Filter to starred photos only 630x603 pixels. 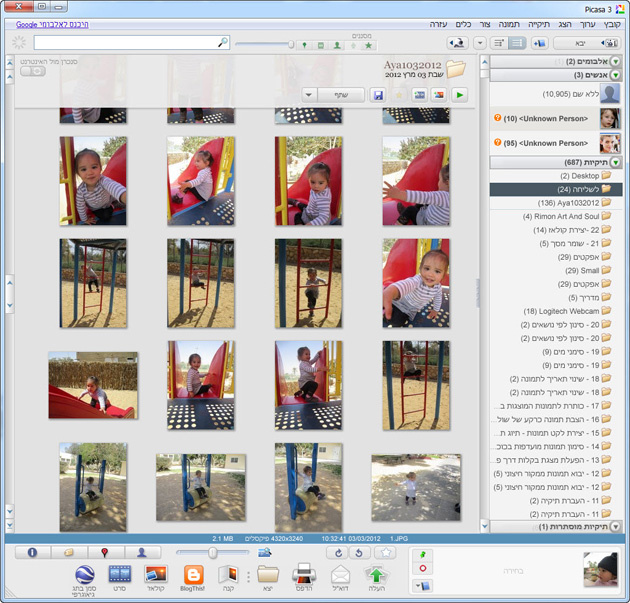click(368, 45)
